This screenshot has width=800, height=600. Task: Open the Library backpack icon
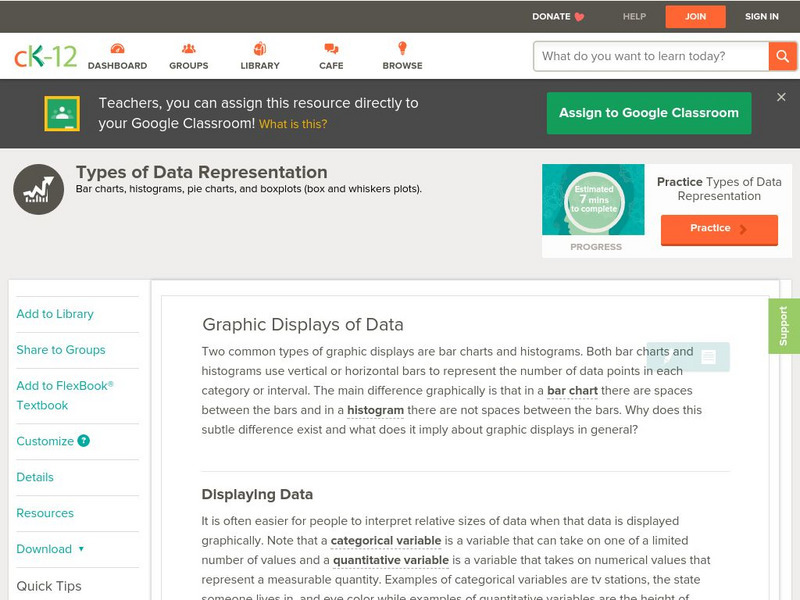coord(260,48)
